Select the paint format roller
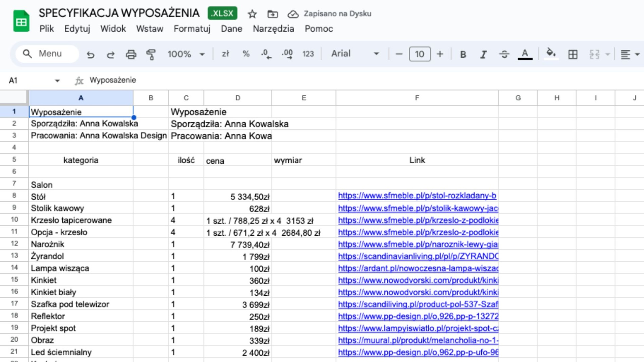The width and height of the screenshot is (644, 362). coord(151,54)
